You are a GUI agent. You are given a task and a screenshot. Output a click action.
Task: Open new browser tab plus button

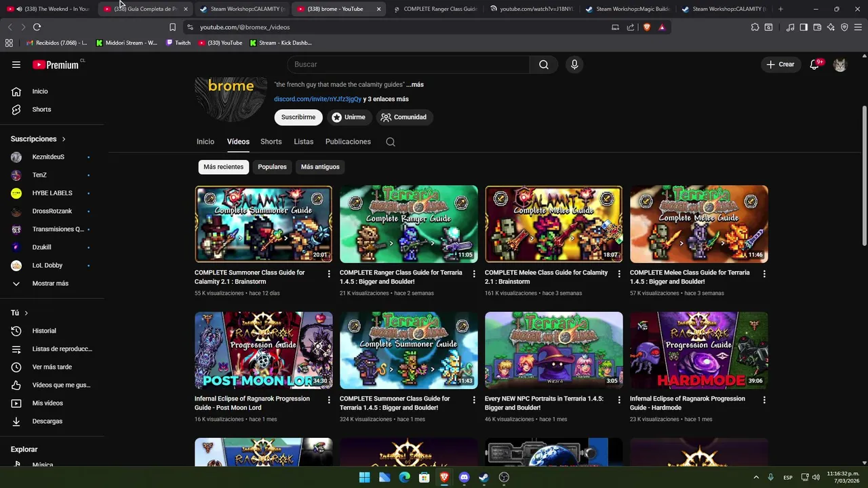click(781, 9)
